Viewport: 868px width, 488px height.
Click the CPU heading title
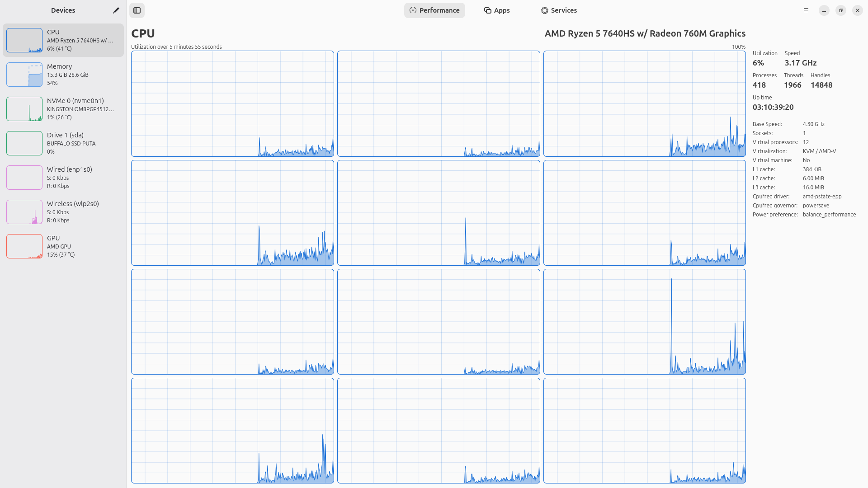pyautogui.click(x=143, y=33)
